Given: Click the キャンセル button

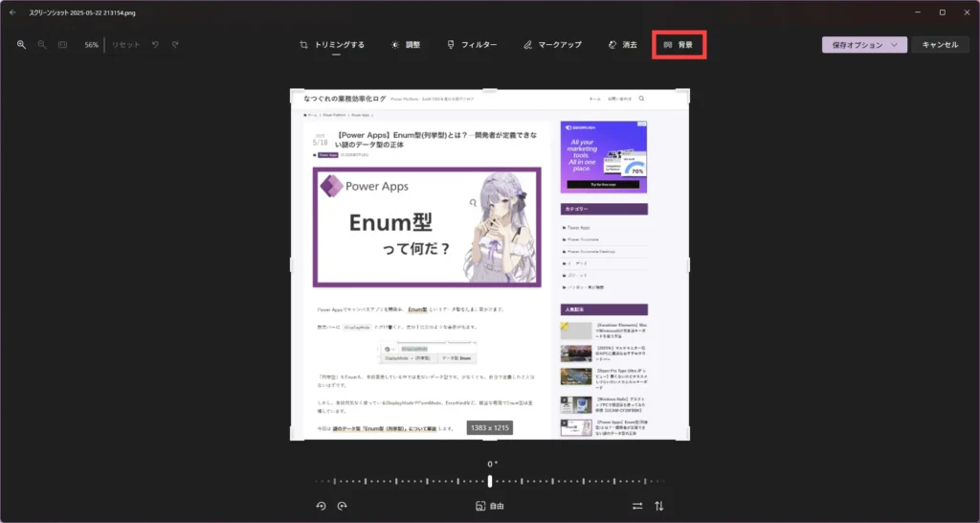Looking at the screenshot, I should click(x=940, y=45).
